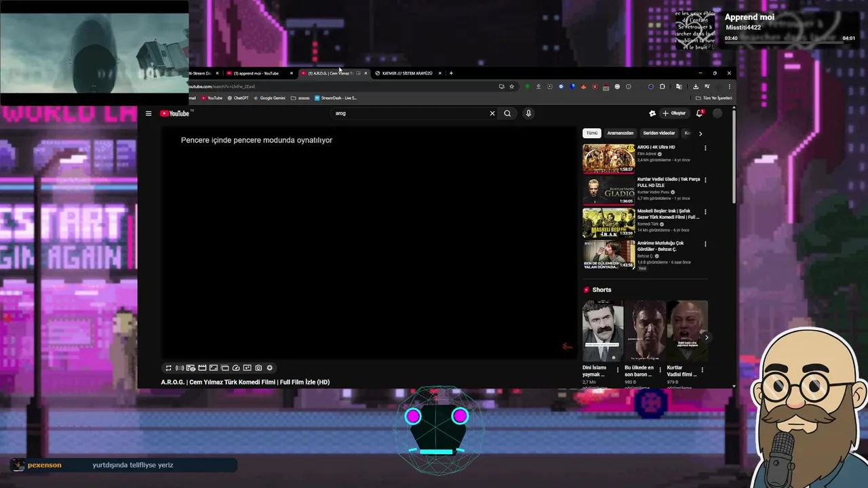Open YouTube notifications bell
Viewport: 868px width, 488px height.
pyautogui.click(x=699, y=113)
